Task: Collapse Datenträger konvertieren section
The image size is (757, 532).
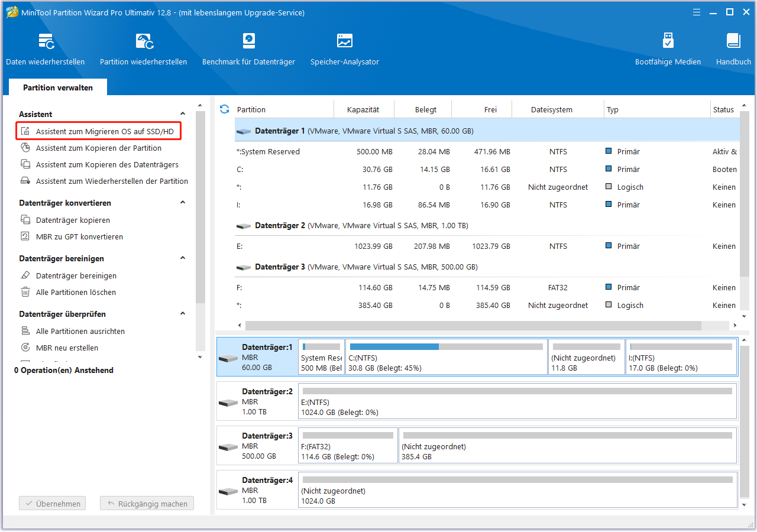Action: pyautogui.click(x=183, y=202)
